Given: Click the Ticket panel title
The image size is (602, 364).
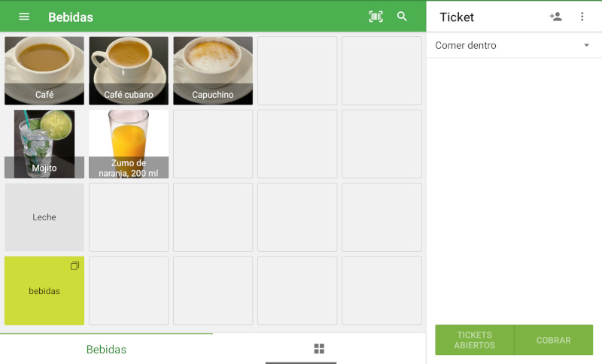Looking at the screenshot, I should pyautogui.click(x=457, y=17).
